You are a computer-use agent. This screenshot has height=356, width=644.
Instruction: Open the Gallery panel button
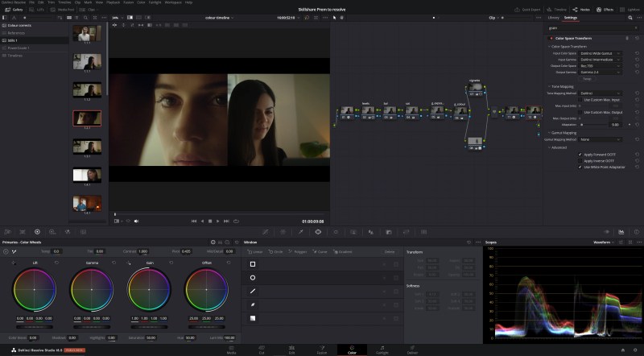point(14,10)
